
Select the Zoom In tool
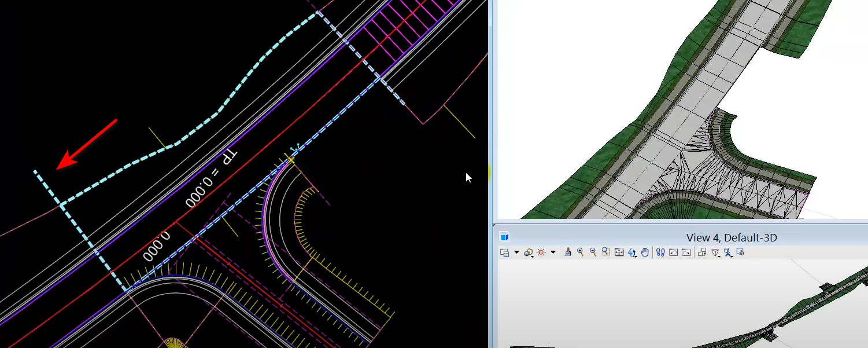(x=579, y=252)
